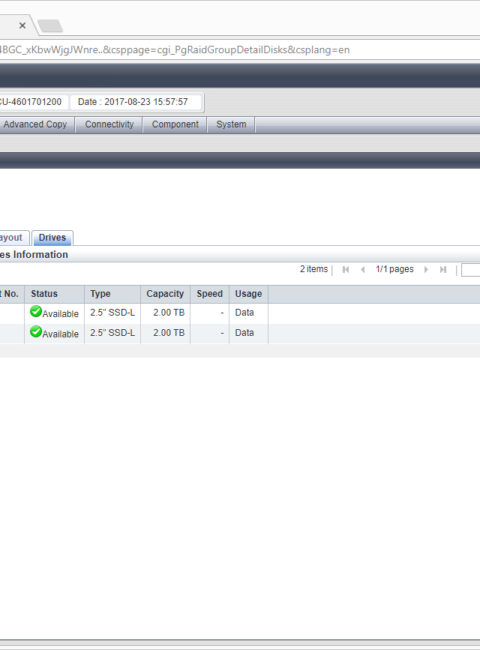Viewport: 480px width, 650px height.
Task: Select second row 2.5" SSD-L type cell
Action: [x=112, y=333]
